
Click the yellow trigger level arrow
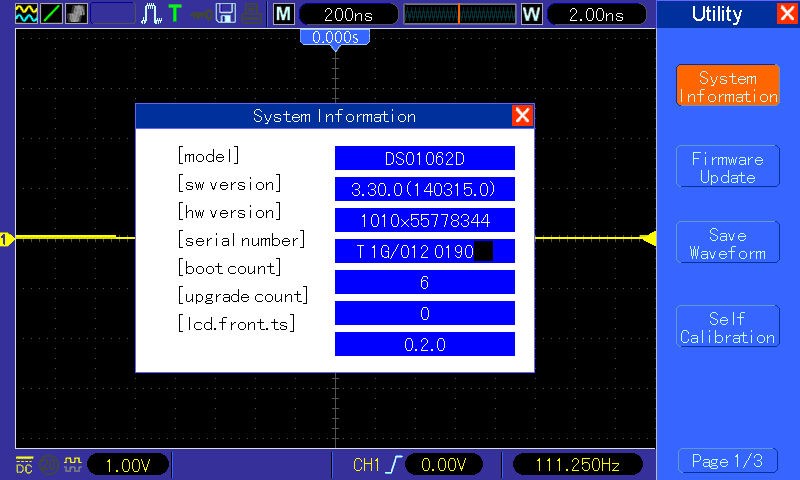point(649,238)
